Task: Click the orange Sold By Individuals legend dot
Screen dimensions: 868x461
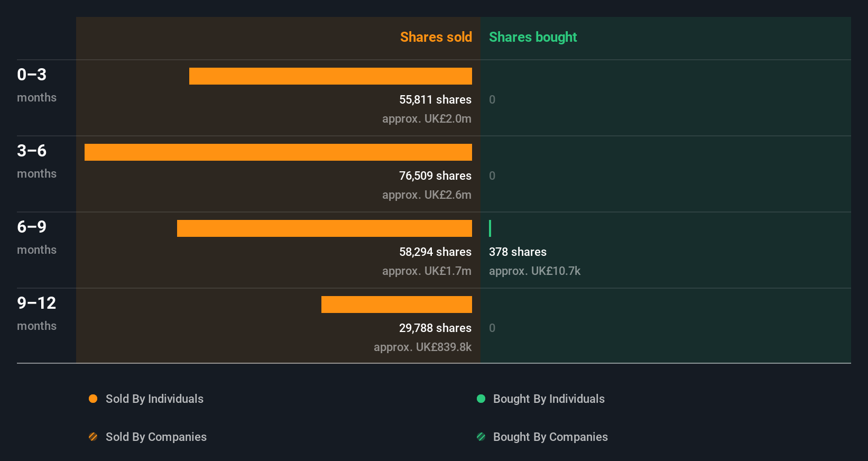Action: pyautogui.click(x=93, y=399)
